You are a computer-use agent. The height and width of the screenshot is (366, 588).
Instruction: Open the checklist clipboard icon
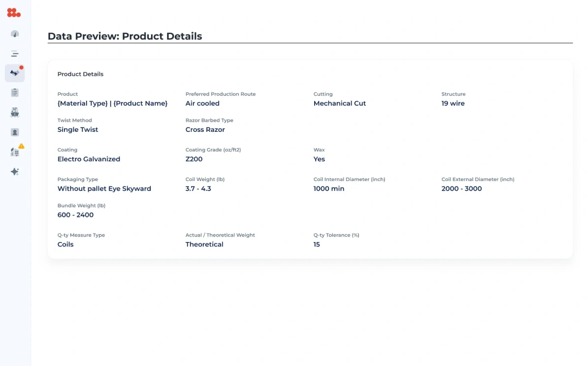coord(15,92)
